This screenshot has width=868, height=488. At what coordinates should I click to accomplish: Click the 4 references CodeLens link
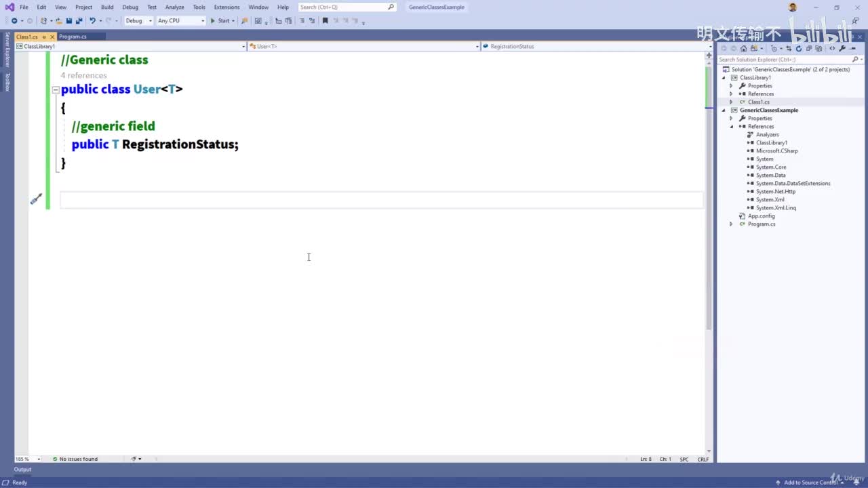83,75
